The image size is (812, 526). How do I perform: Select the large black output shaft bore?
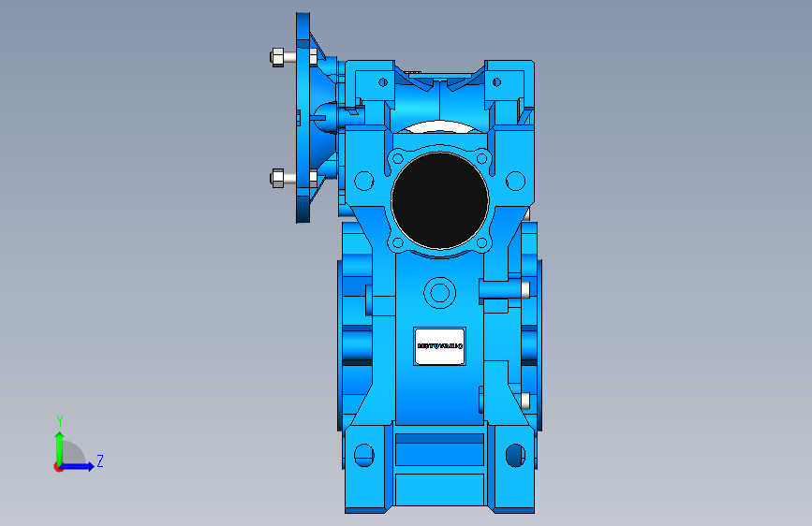[x=439, y=201]
